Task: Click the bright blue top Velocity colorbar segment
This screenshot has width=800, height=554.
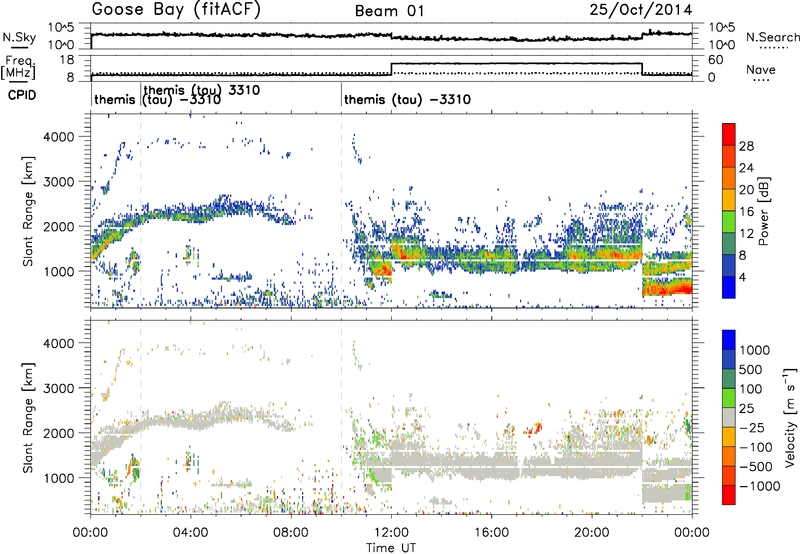Action: click(x=729, y=340)
